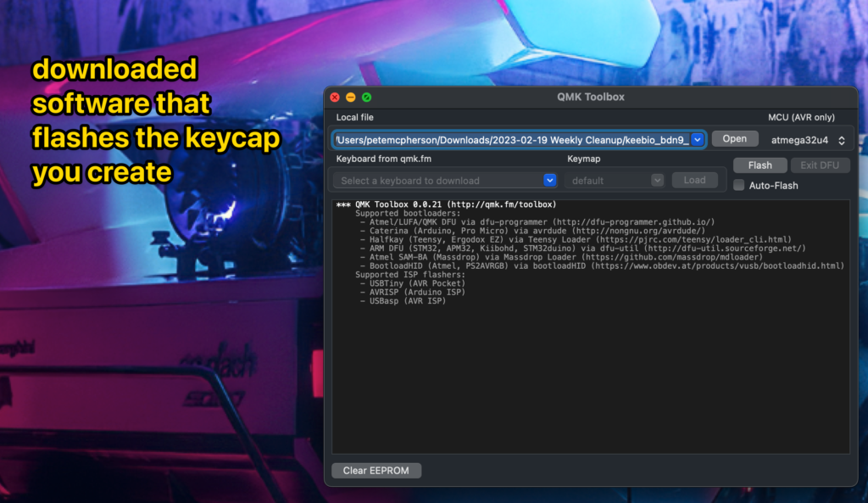Click the 'Supported ISP flashers:' log line
The width and height of the screenshot is (868, 503).
pyautogui.click(x=410, y=275)
